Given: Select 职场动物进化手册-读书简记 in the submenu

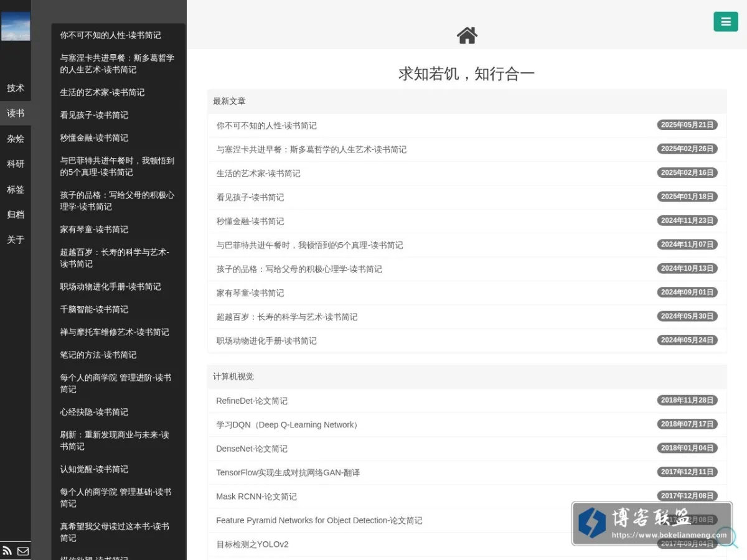Looking at the screenshot, I should [x=118, y=286].
